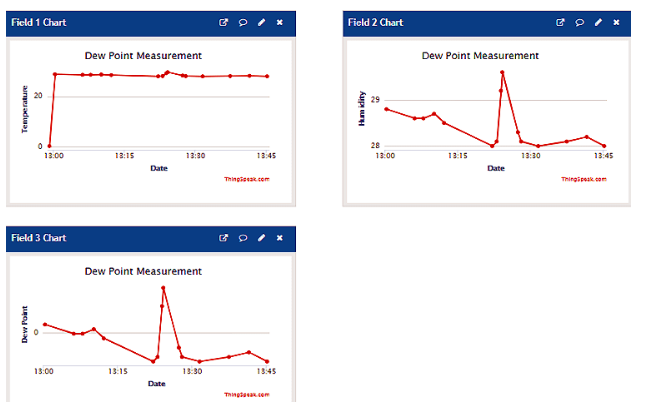This screenshot has height=410, width=645.
Task: Click the peak data point in Humidity chart
Action: pos(503,72)
